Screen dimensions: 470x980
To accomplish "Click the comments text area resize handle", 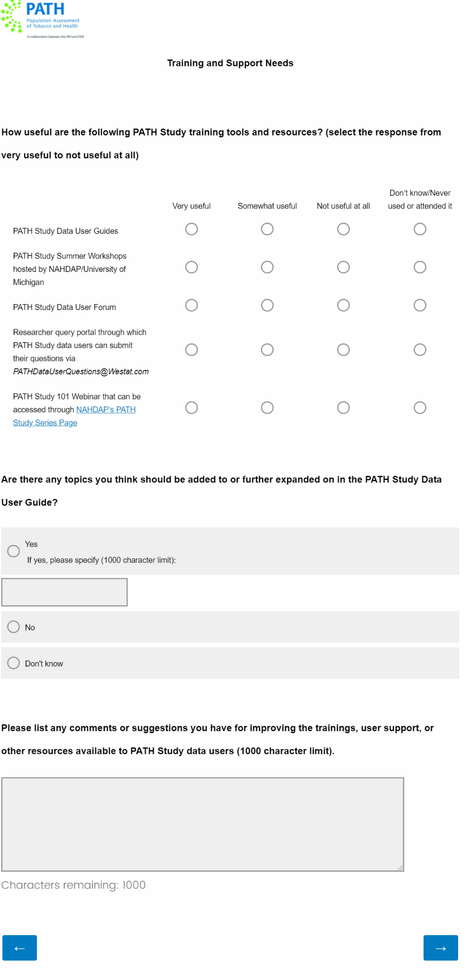I will point(400,867).
